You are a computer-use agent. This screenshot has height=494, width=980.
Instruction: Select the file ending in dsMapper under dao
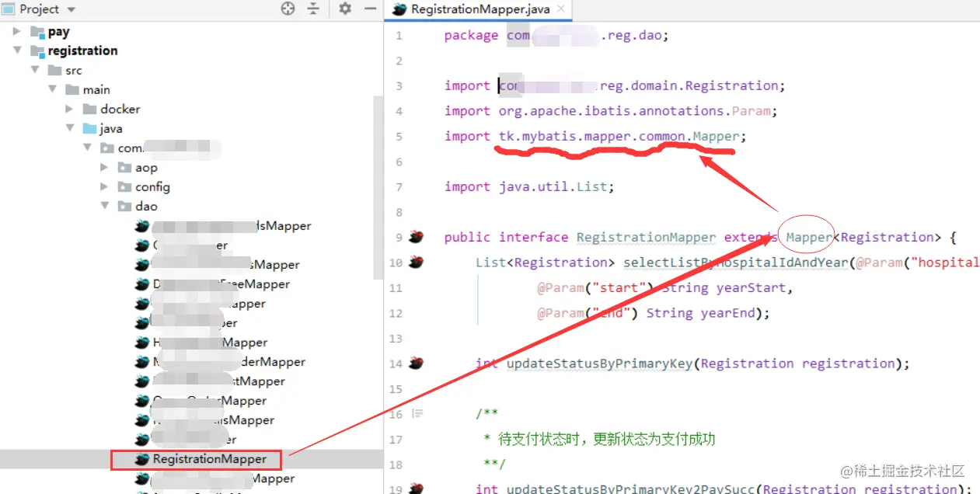coord(232,226)
